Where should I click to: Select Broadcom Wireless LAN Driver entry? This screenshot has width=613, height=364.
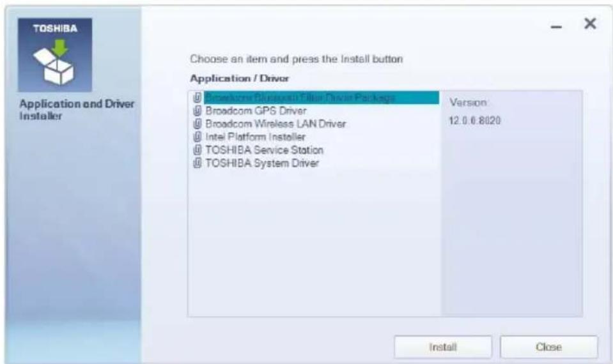(x=275, y=124)
